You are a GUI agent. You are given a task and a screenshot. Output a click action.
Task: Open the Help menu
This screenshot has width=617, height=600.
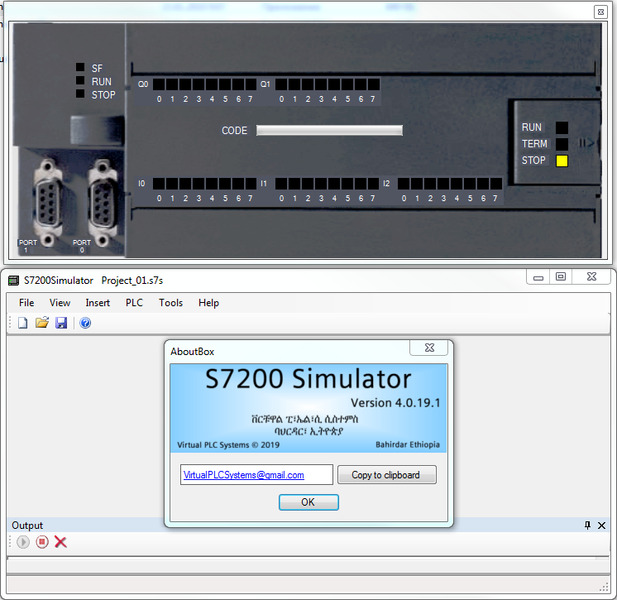click(x=209, y=303)
